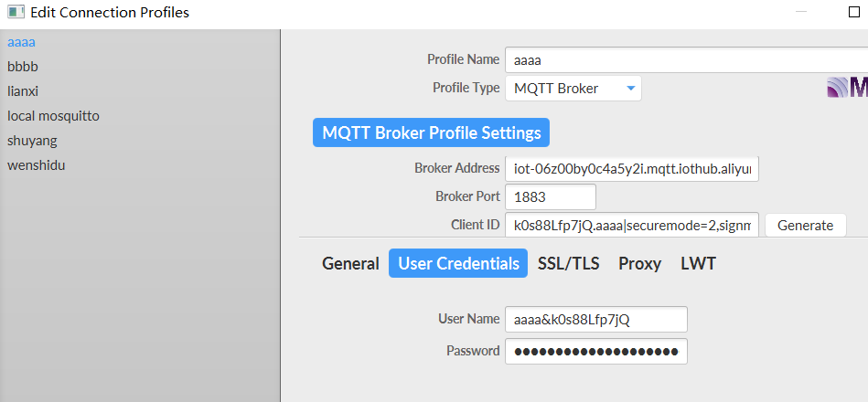The width and height of the screenshot is (868, 402).
Task: Click the MQTT Broker Profile Settings header
Action: click(431, 133)
